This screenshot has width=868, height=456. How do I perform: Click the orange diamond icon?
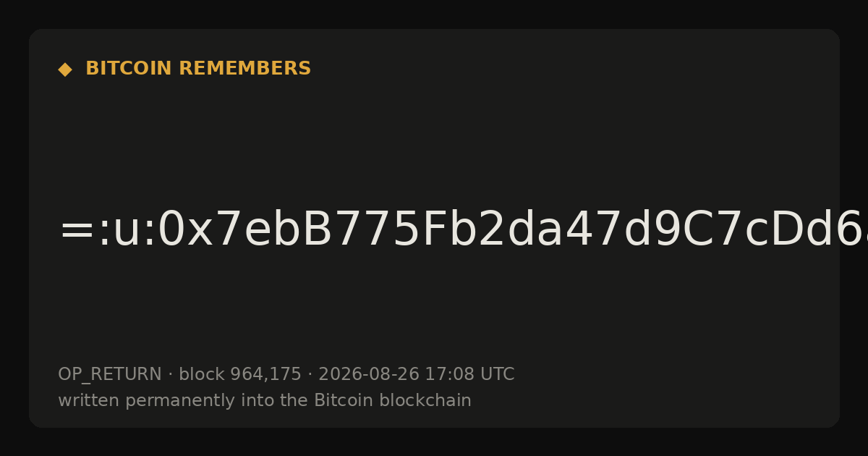(65, 69)
